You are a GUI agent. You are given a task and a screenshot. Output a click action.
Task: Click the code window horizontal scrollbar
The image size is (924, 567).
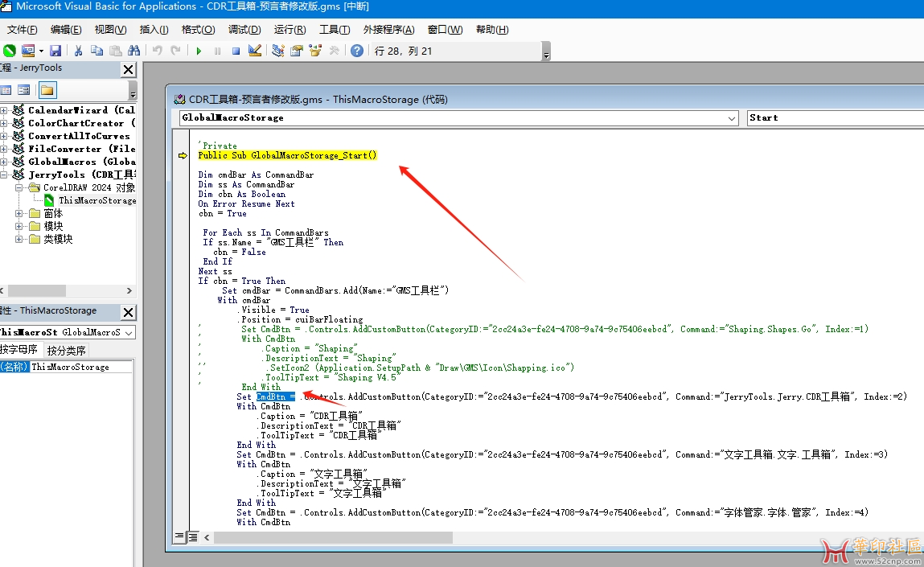coord(332,537)
